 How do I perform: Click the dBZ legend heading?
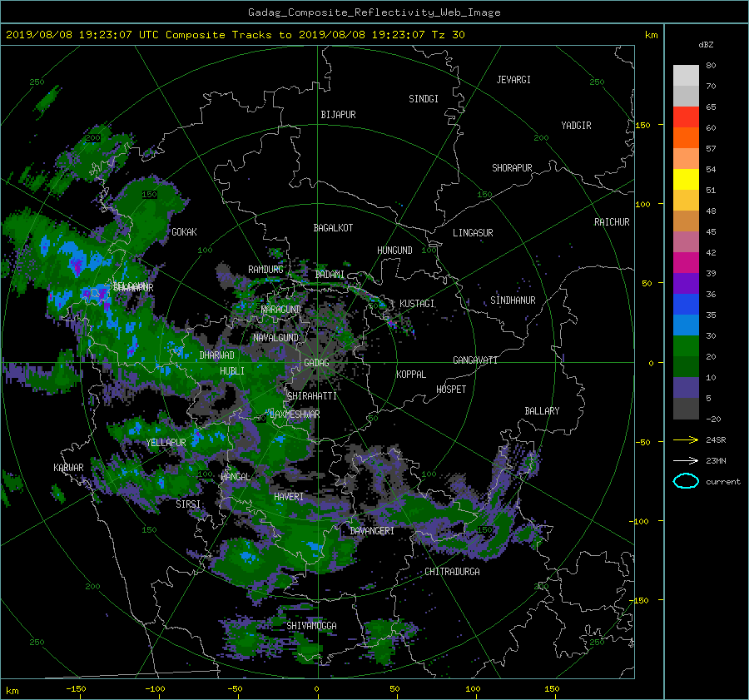click(706, 45)
